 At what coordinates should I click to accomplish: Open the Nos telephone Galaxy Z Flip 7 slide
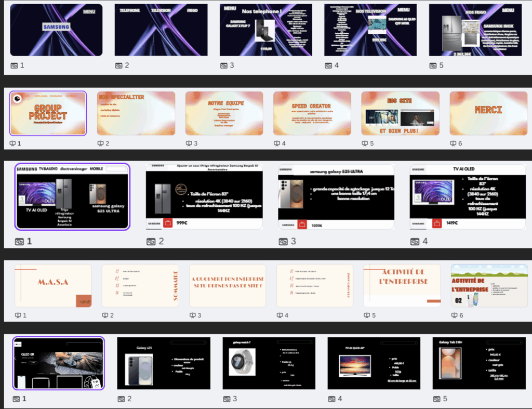[x=266, y=30]
